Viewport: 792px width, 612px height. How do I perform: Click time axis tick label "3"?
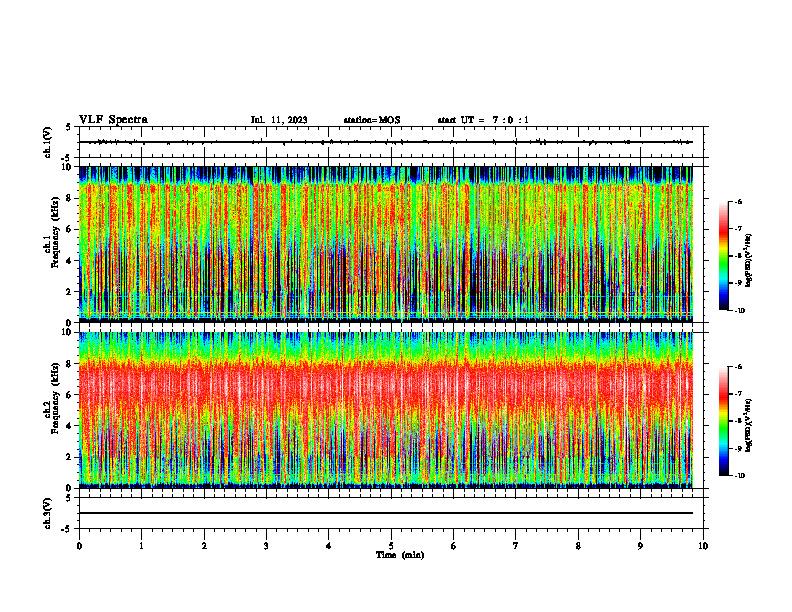[266, 546]
